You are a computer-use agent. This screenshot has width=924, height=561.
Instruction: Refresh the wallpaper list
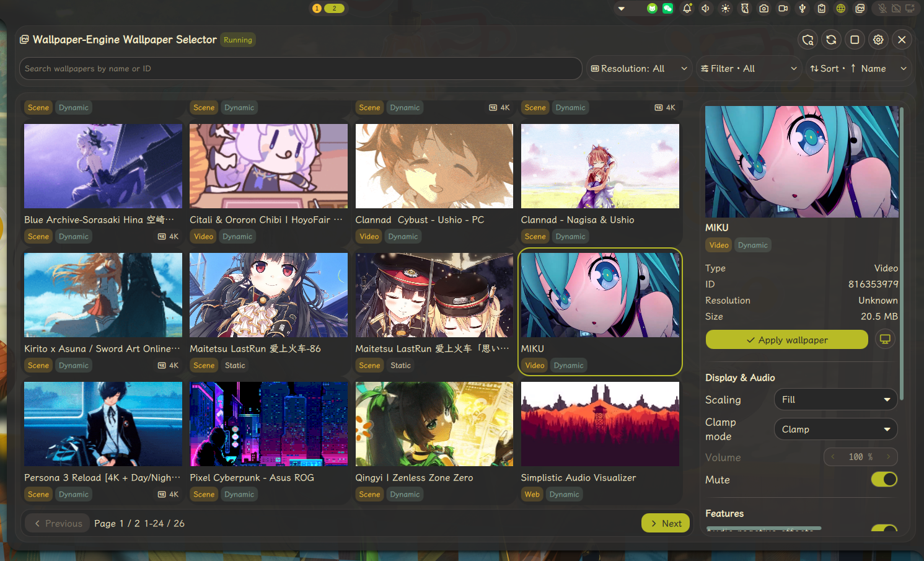pyautogui.click(x=831, y=39)
